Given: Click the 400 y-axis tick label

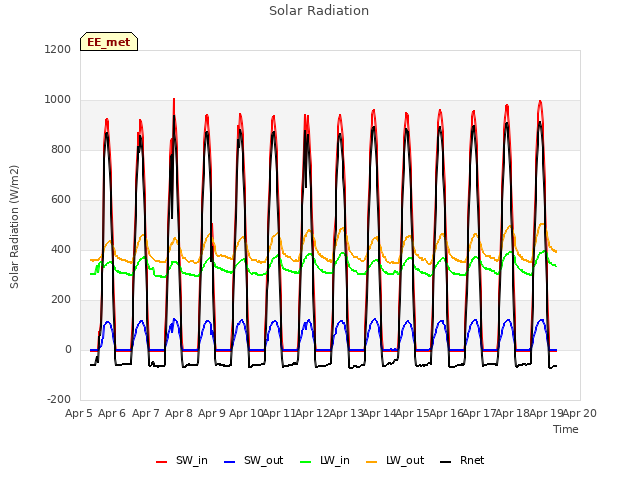Looking at the screenshot, I should (61, 249).
